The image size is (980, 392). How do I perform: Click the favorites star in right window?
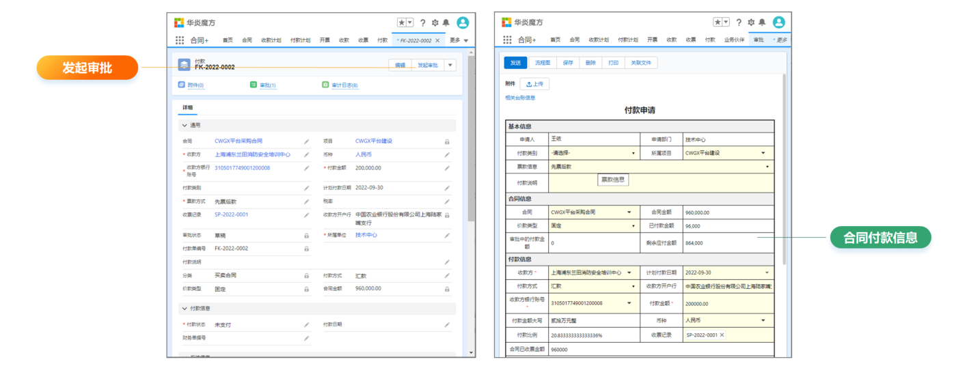point(718,23)
